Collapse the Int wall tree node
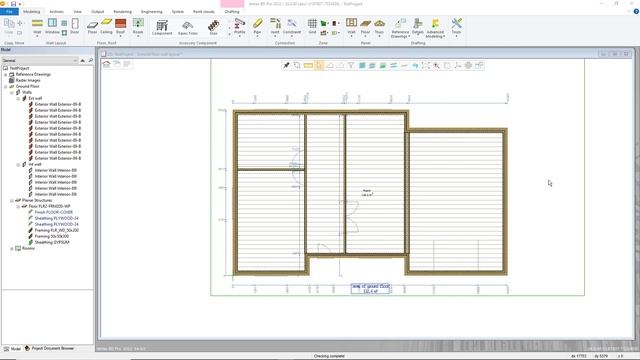The image size is (640, 360). click(18, 164)
